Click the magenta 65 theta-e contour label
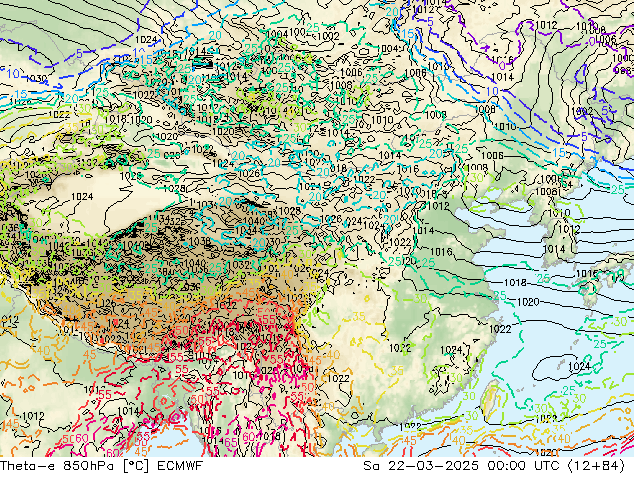This screenshot has height=490, width=634. tap(230, 442)
